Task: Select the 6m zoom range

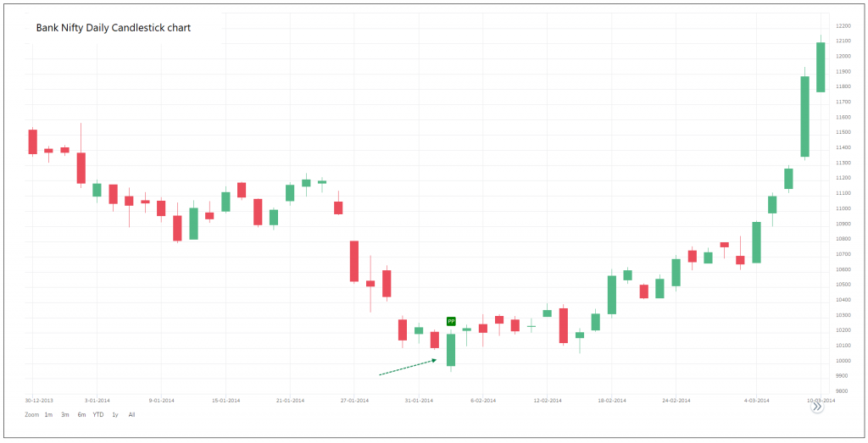Action: [81, 415]
